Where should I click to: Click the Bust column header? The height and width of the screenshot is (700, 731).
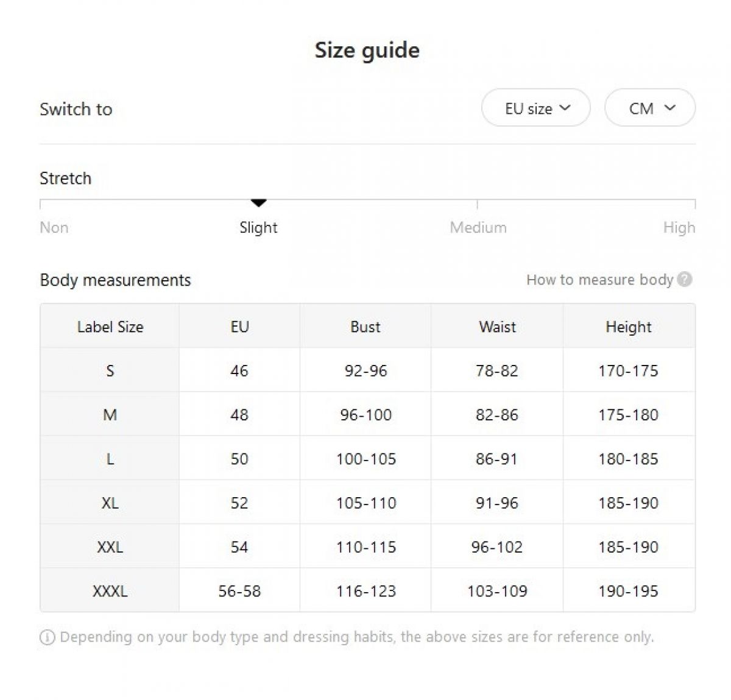365,327
